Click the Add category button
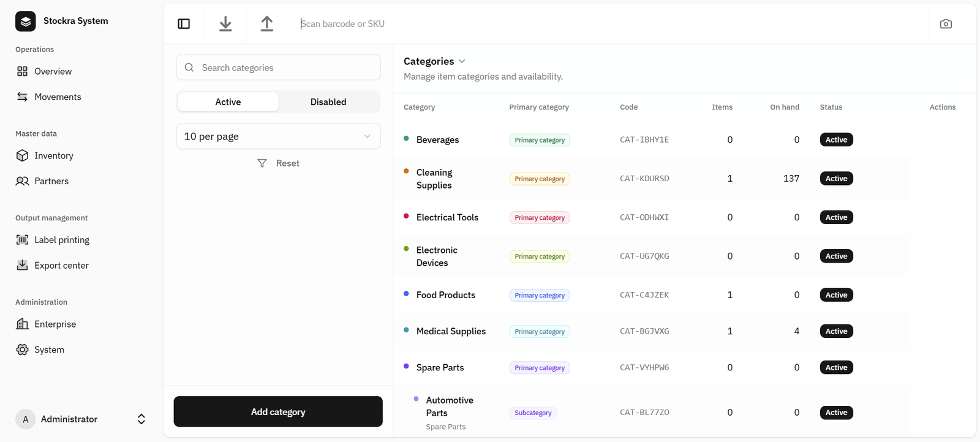Screen dimensions: 980x442 point(278,412)
